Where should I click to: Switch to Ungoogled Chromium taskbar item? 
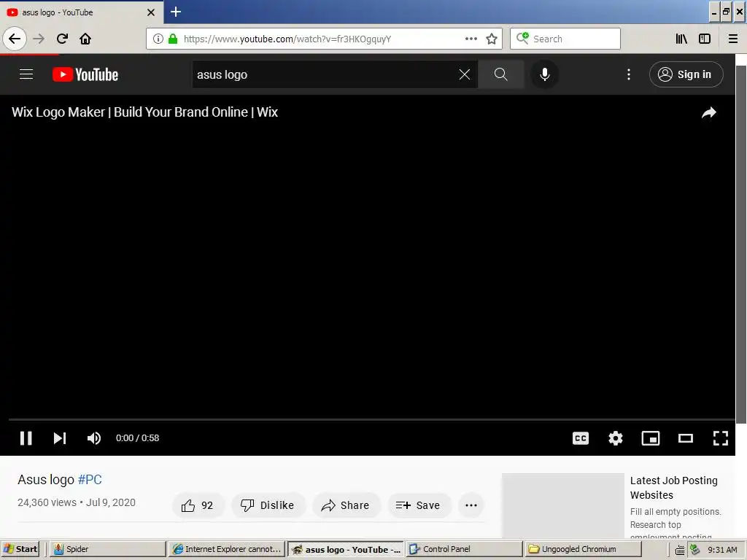pyautogui.click(x=583, y=549)
